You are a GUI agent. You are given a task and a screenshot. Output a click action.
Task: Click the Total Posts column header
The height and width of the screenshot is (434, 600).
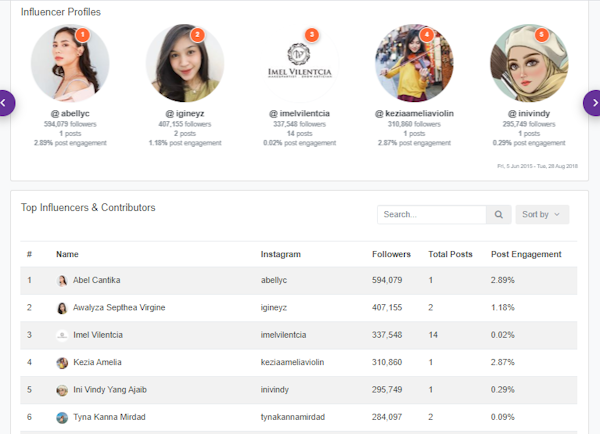[450, 254]
